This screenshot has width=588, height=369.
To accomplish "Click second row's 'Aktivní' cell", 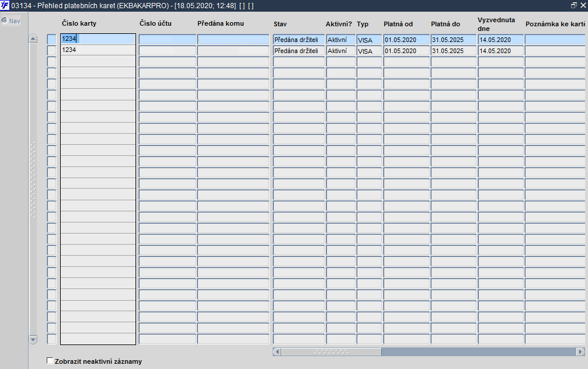I will (340, 51).
